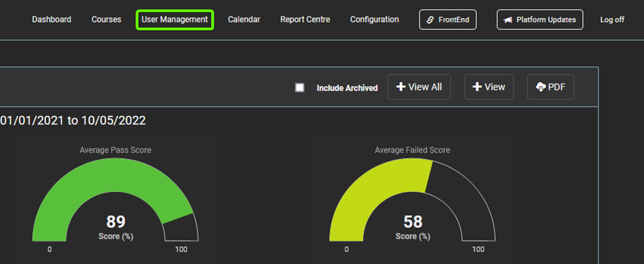Click the View All button
644x264 pixels.
coord(419,87)
